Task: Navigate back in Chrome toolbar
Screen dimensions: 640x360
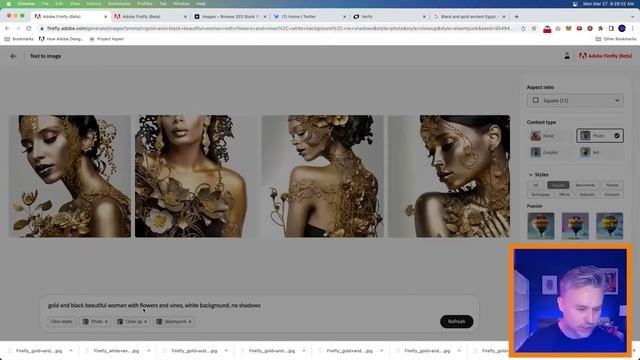Action: pos(7,29)
